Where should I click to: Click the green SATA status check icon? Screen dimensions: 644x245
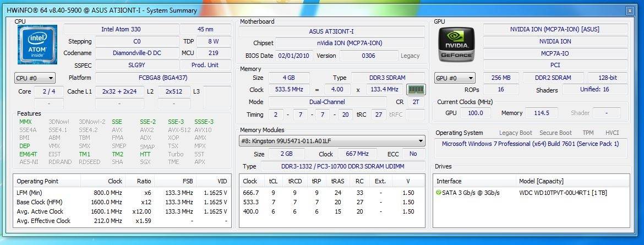[438, 192]
